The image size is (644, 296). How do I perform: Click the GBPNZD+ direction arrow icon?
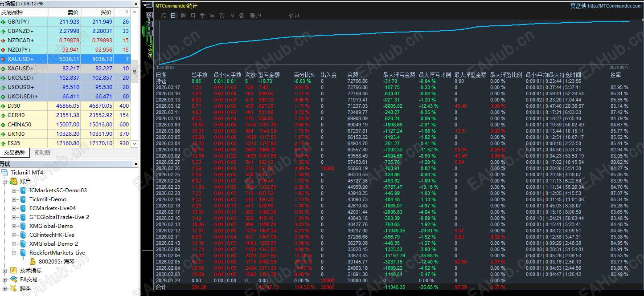3,31
